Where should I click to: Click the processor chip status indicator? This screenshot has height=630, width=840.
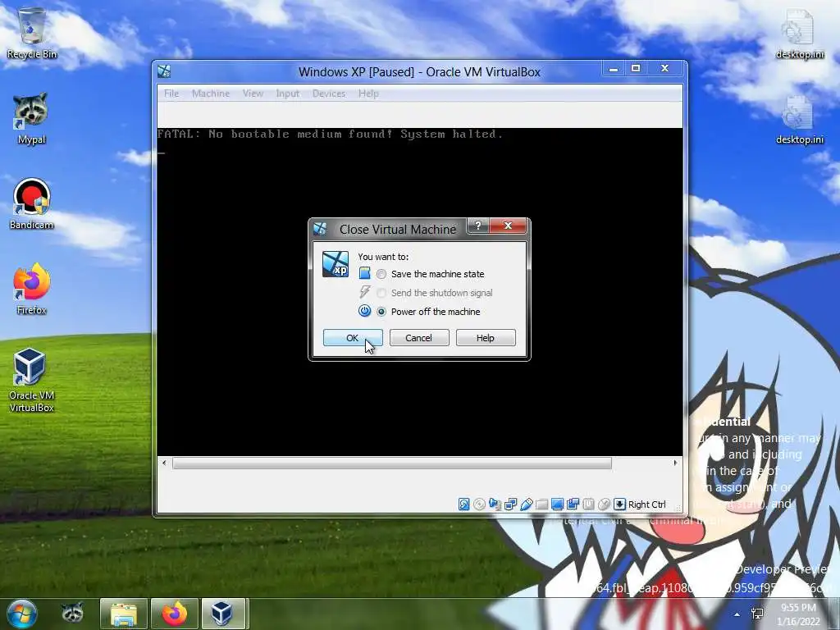click(x=588, y=504)
